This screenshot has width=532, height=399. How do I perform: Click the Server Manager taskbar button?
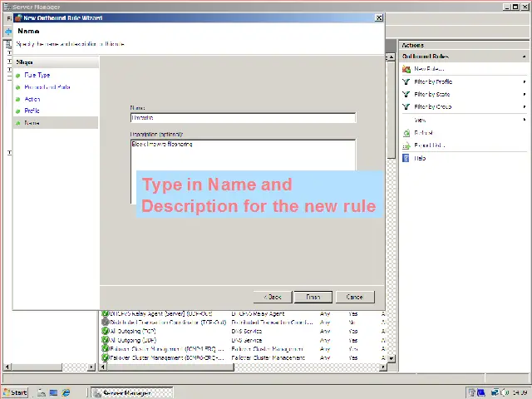(x=132, y=393)
